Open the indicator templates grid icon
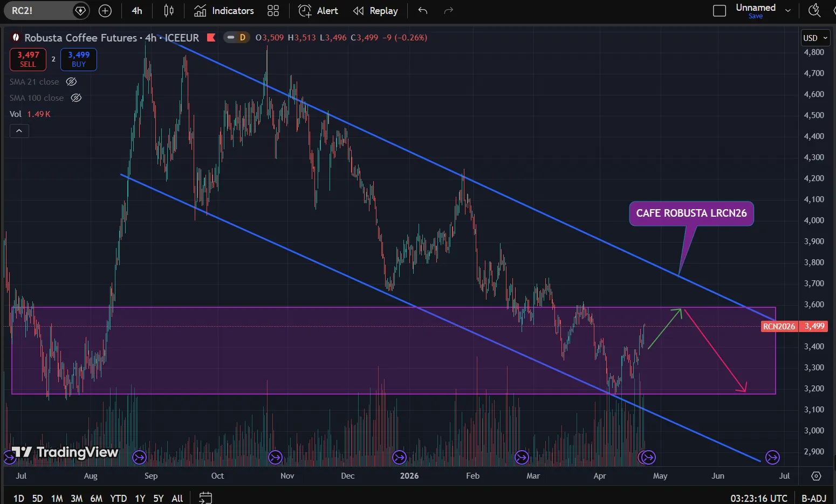The height and width of the screenshot is (504, 836). click(273, 11)
